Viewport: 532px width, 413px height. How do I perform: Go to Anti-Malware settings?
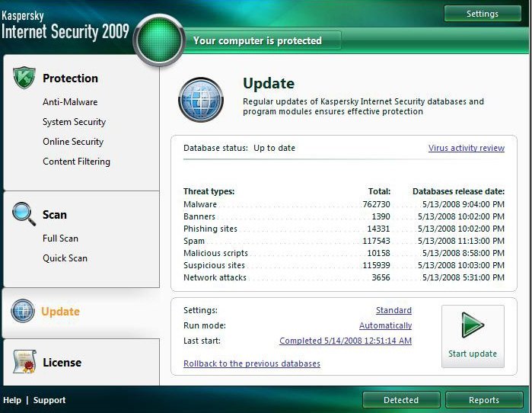point(70,102)
